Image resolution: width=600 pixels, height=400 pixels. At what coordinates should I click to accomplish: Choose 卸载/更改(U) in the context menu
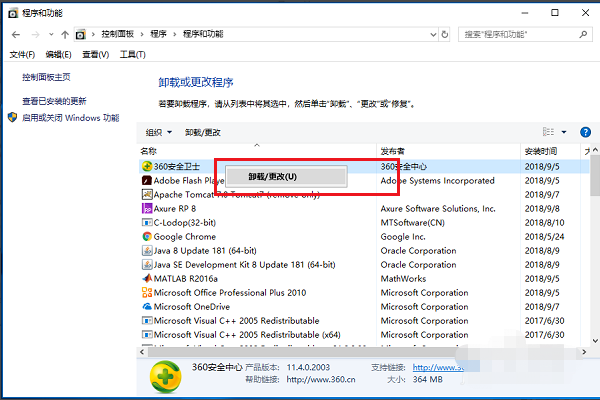tap(286, 176)
